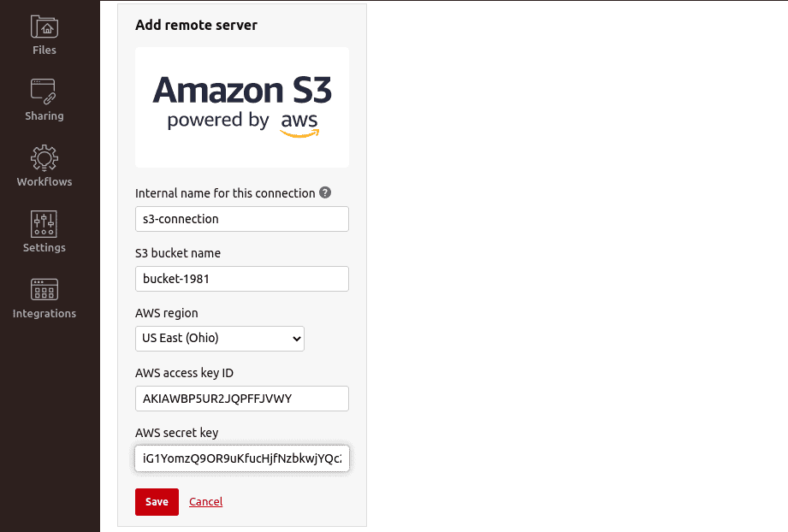Viewport: 788px width, 532px height.
Task: Click the Save button
Action: coord(157,502)
